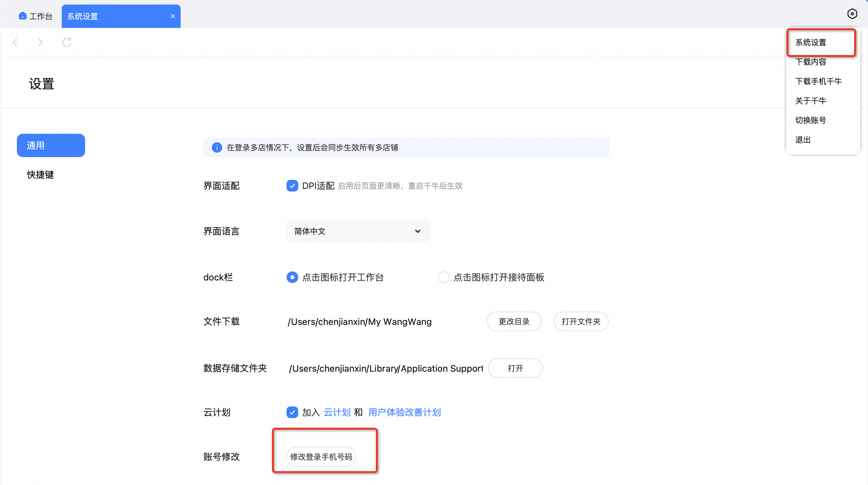
Task: Open the 界面语言 dropdown 简体中文
Action: coord(358,231)
